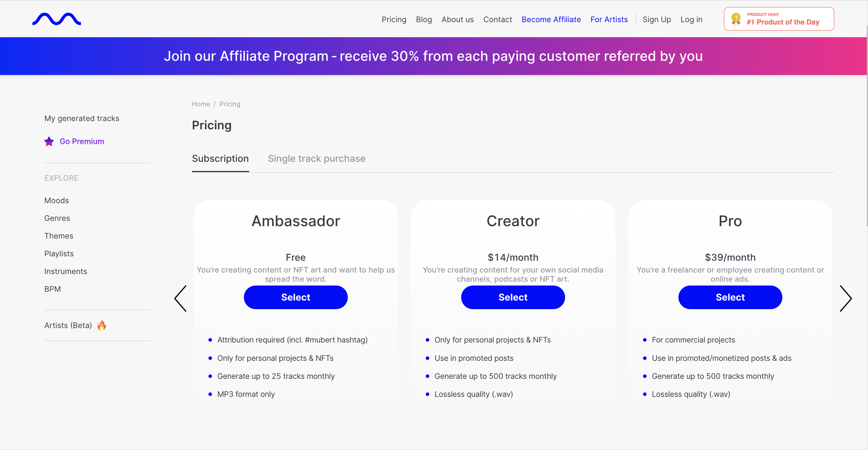868x450 pixels.
Task: Expand the Genres sidebar section
Action: click(x=57, y=218)
